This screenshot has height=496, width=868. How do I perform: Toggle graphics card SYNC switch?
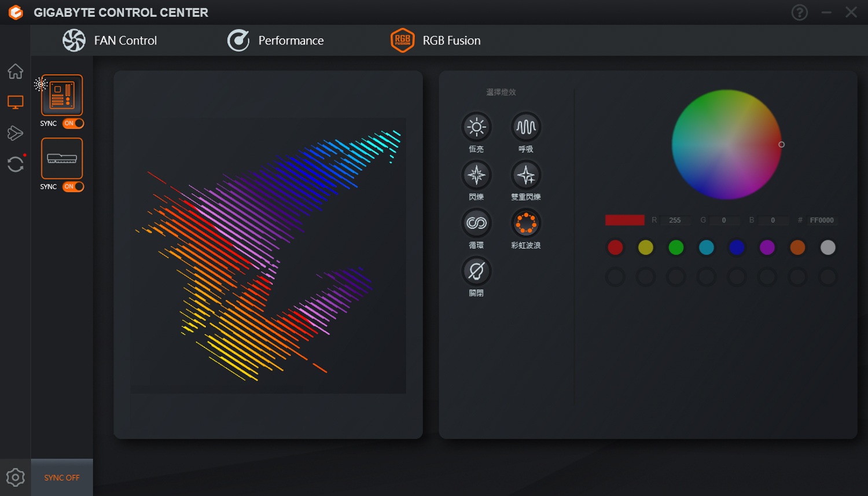(x=73, y=186)
